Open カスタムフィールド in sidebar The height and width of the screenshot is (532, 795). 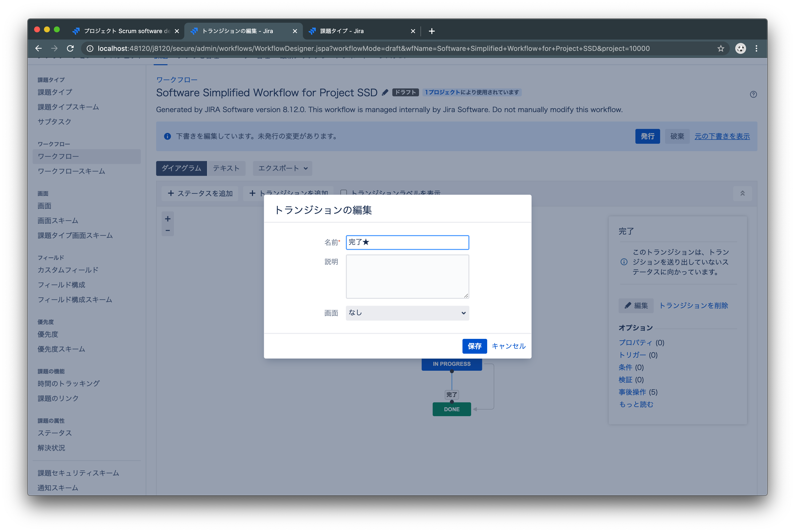point(68,270)
